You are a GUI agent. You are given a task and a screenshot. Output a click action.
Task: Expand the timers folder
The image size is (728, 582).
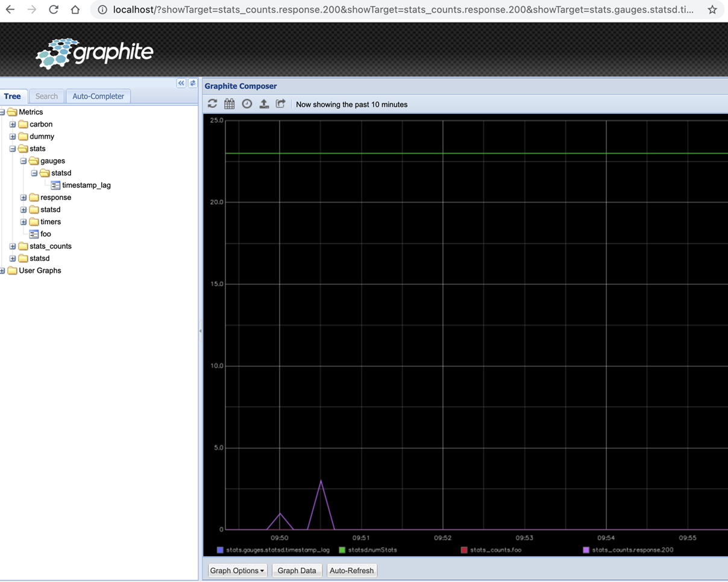pos(24,222)
